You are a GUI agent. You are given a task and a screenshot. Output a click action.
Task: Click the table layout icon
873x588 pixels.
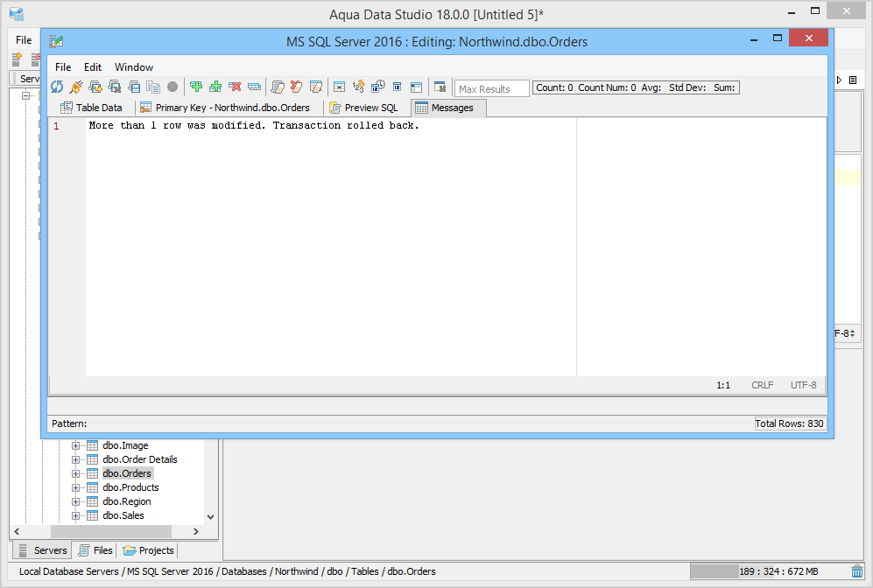[x=417, y=87]
